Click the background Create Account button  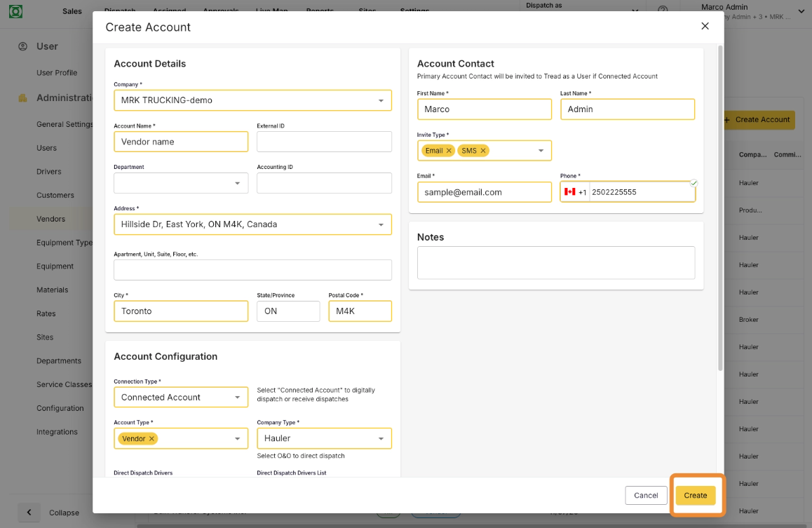point(759,120)
